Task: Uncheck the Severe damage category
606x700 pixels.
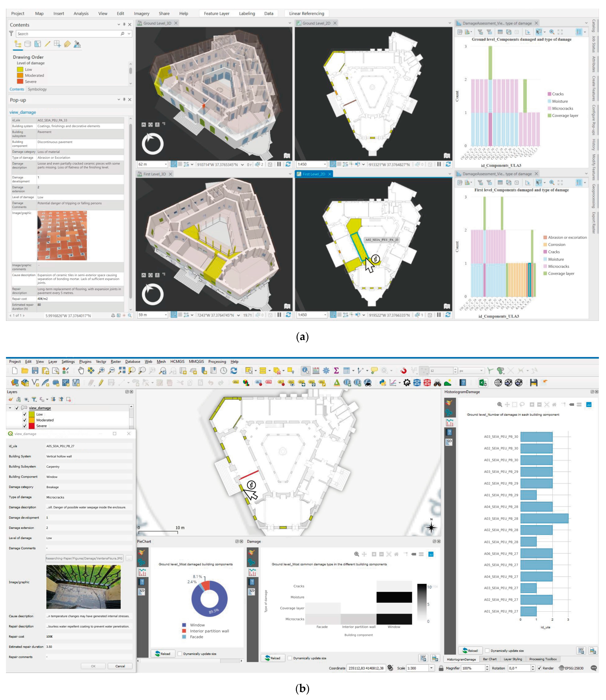Action: [x=24, y=426]
